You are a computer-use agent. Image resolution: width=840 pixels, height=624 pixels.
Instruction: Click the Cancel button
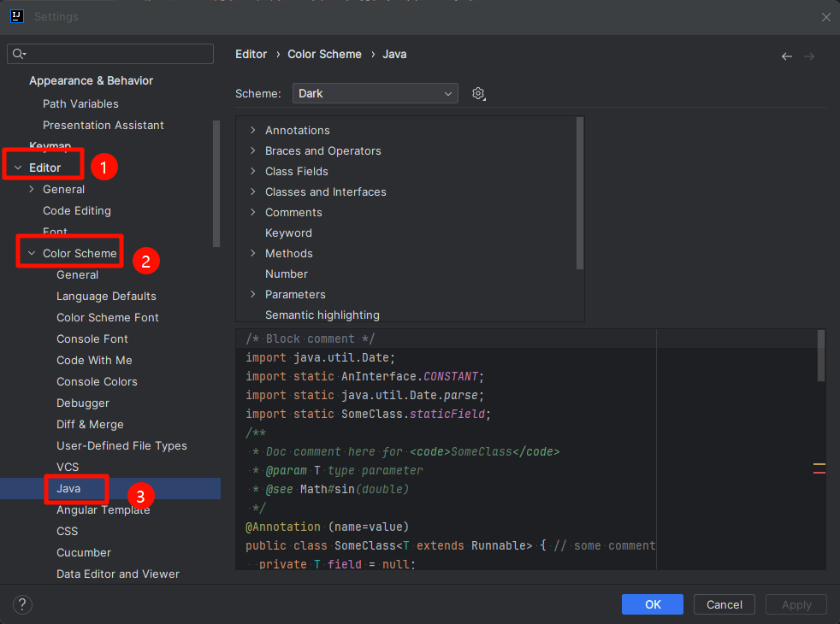click(x=724, y=604)
